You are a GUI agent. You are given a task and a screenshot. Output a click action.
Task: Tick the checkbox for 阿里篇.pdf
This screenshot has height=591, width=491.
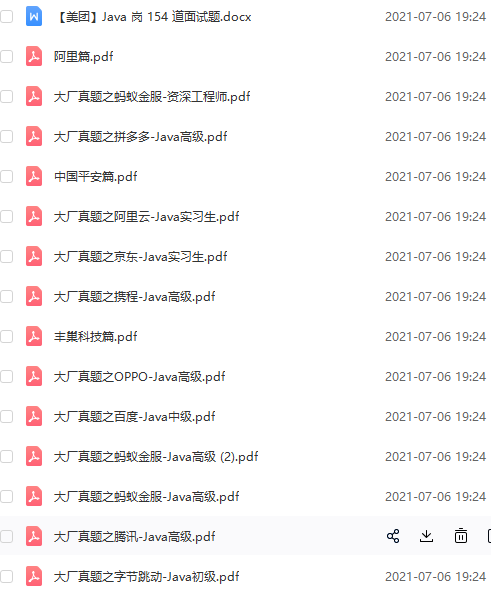point(6,57)
